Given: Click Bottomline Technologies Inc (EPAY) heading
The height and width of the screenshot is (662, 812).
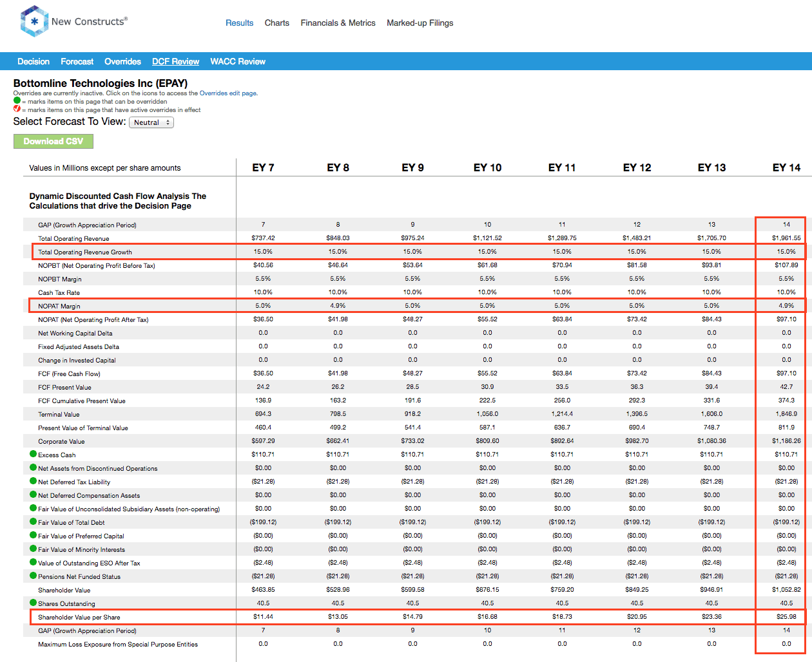Looking at the screenshot, I should click(x=101, y=83).
